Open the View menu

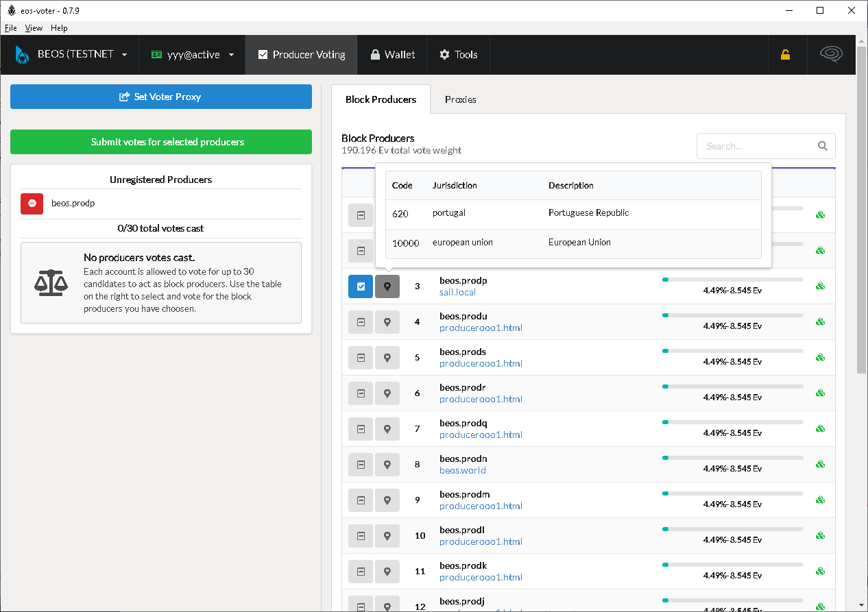pos(34,28)
